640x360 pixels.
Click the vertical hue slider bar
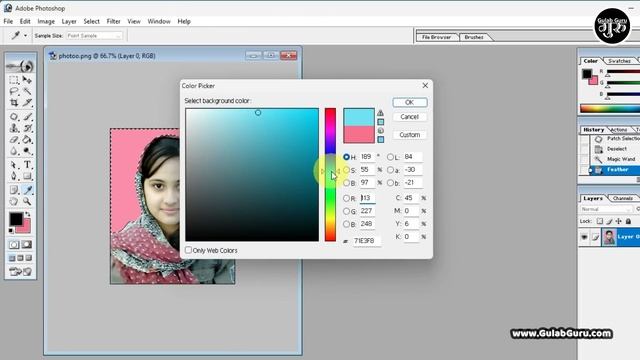tap(330, 175)
